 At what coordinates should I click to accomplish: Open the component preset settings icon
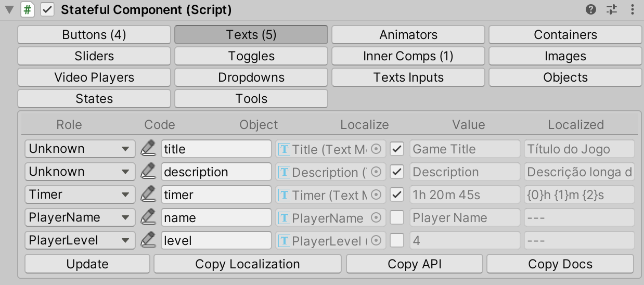(x=611, y=9)
